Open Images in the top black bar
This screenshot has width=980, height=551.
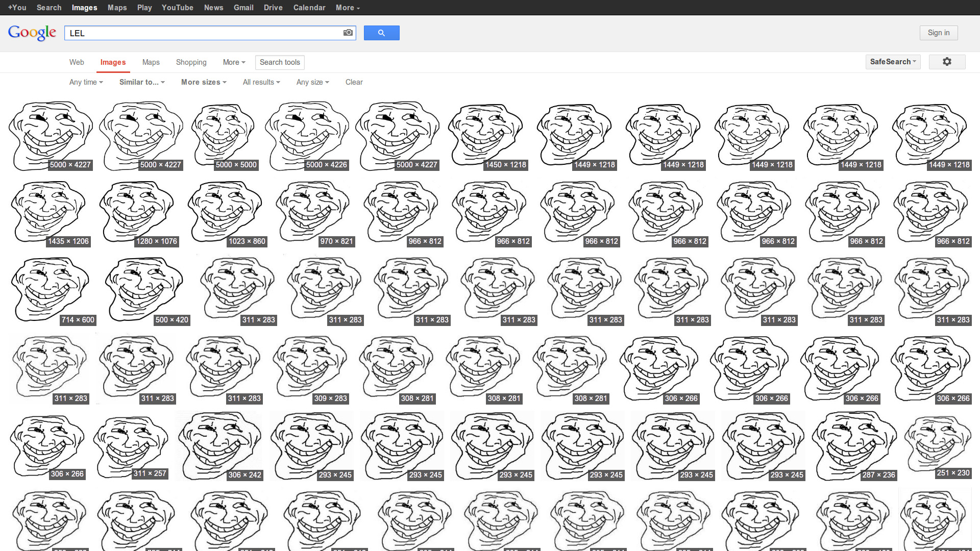(x=84, y=8)
